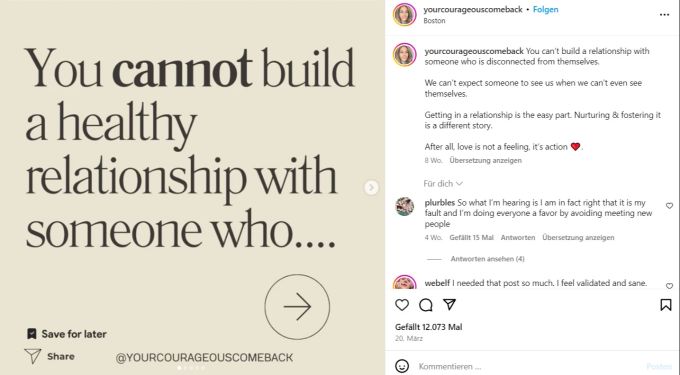Viewport: 680px width, 375px height.
Task: Share post via paper plane icon
Action: pos(449,304)
